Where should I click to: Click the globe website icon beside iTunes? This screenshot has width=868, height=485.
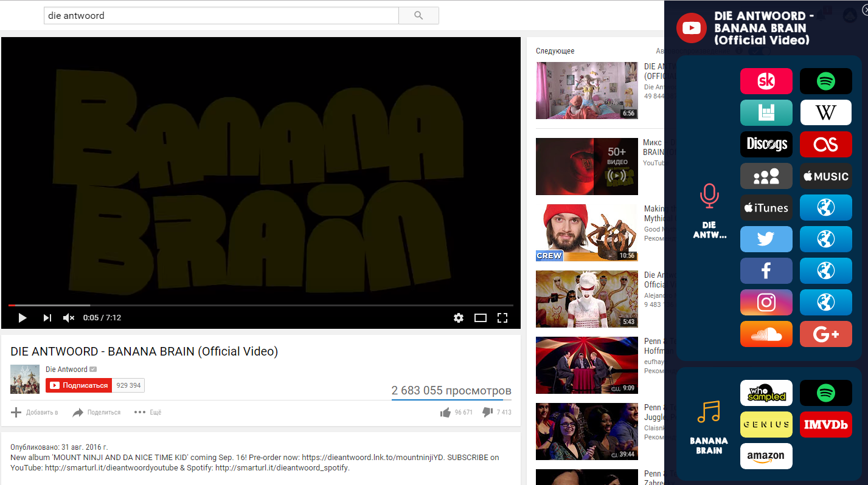point(826,207)
